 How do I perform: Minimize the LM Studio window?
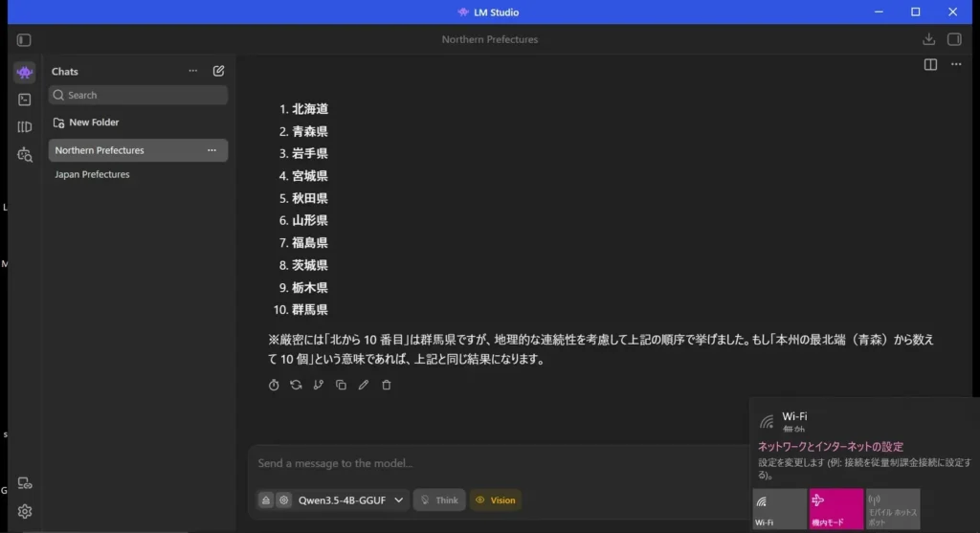[879, 11]
